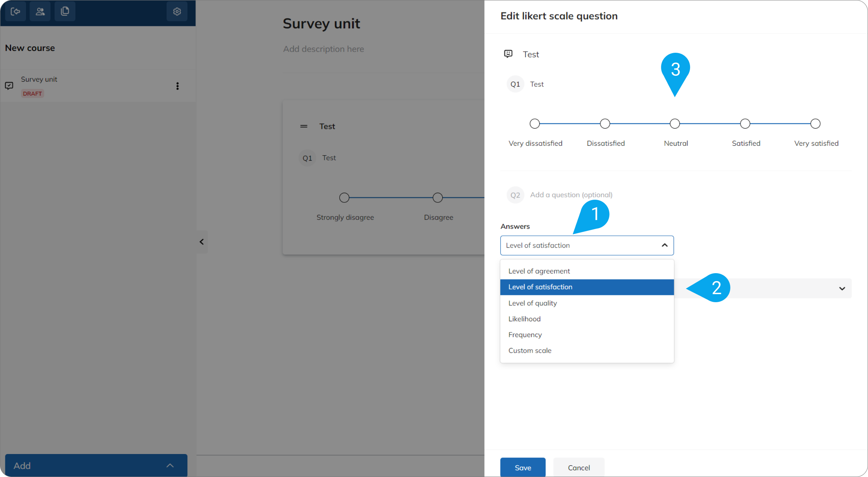Viewport: 868px width, 477px height.
Task: Edit the Q1 Test question text
Action: 537,84
